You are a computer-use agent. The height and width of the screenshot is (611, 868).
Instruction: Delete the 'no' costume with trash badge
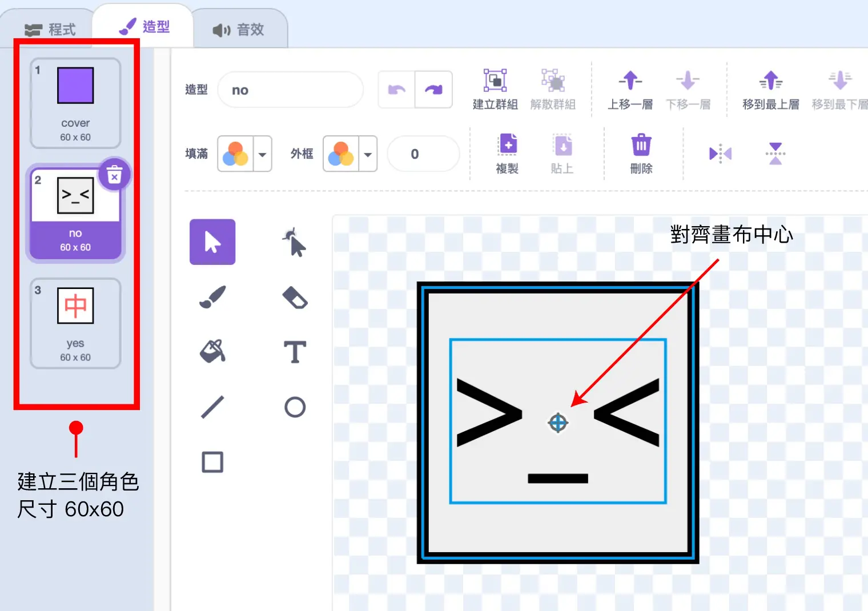pyautogui.click(x=114, y=175)
